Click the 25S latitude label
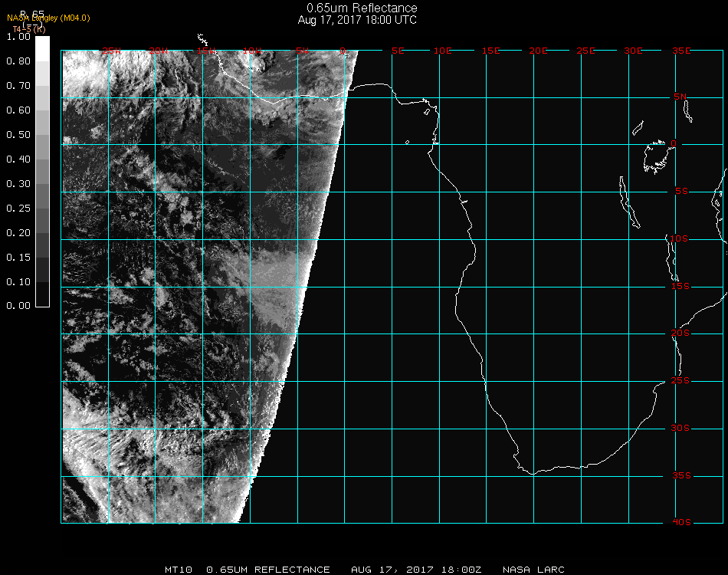The image size is (728, 575). point(680,381)
